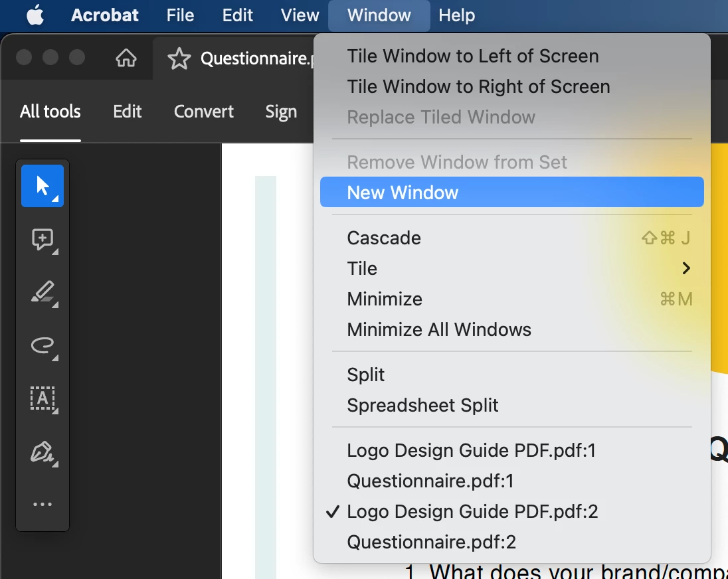
Task: Switch to Logo Design Guide PDF.pdf:1 window
Action: tap(512, 450)
